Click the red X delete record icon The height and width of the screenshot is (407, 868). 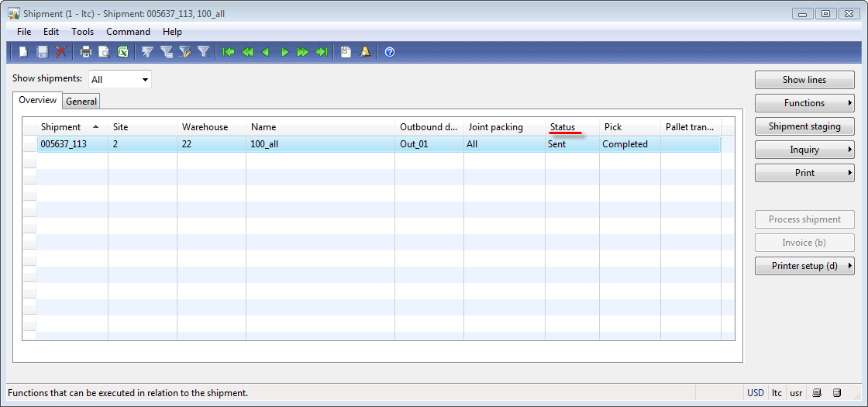click(x=61, y=52)
